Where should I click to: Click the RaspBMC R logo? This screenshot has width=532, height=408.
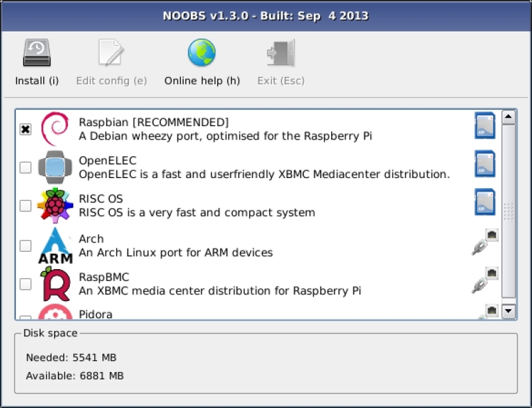(x=55, y=284)
